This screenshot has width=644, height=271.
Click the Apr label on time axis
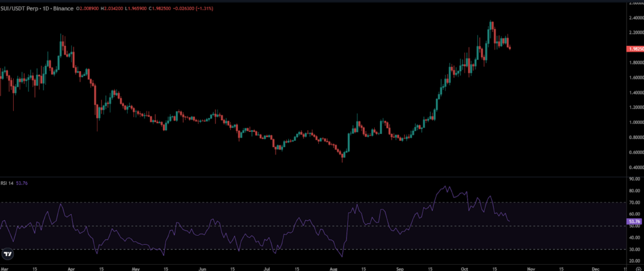(x=71, y=268)
